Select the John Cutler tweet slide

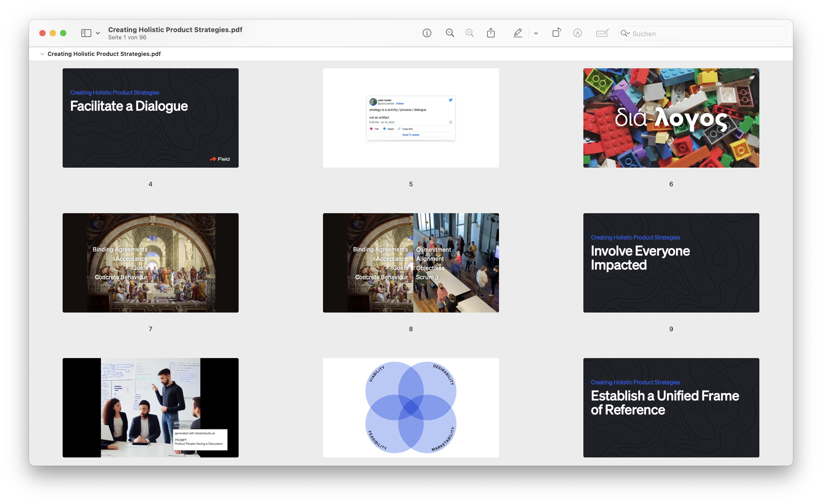pyautogui.click(x=411, y=118)
